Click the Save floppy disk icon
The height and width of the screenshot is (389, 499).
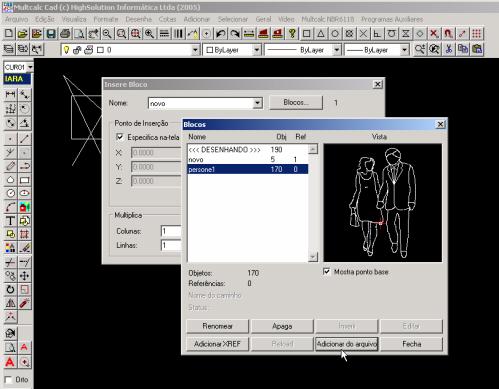[51, 34]
